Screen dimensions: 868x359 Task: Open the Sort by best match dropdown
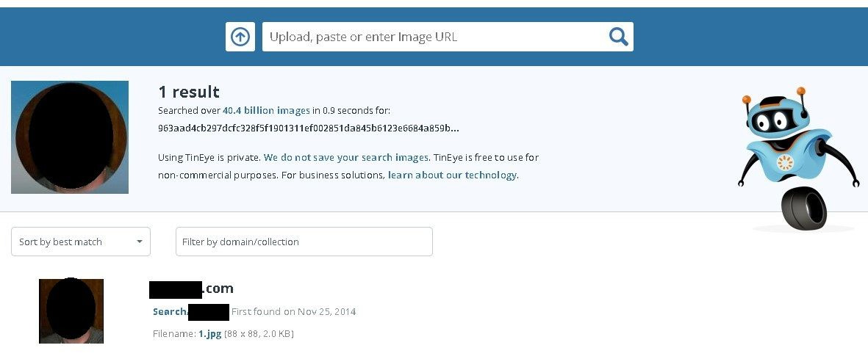pos(80,242)
